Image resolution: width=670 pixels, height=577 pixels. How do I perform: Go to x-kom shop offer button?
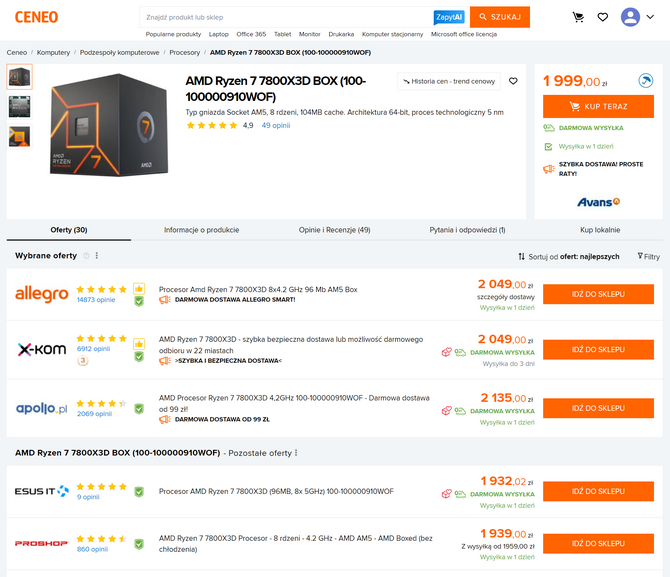[x=598, y=350]
